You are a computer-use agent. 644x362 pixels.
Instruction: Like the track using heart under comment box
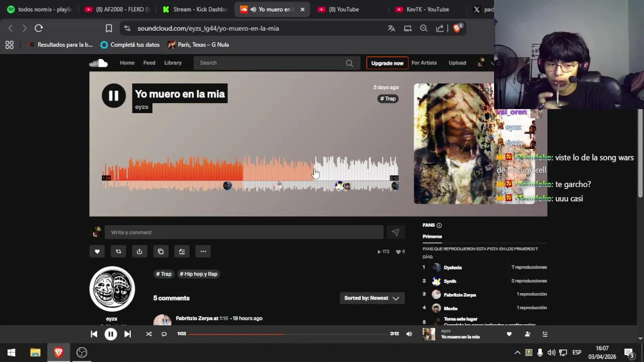coord(97,251)
